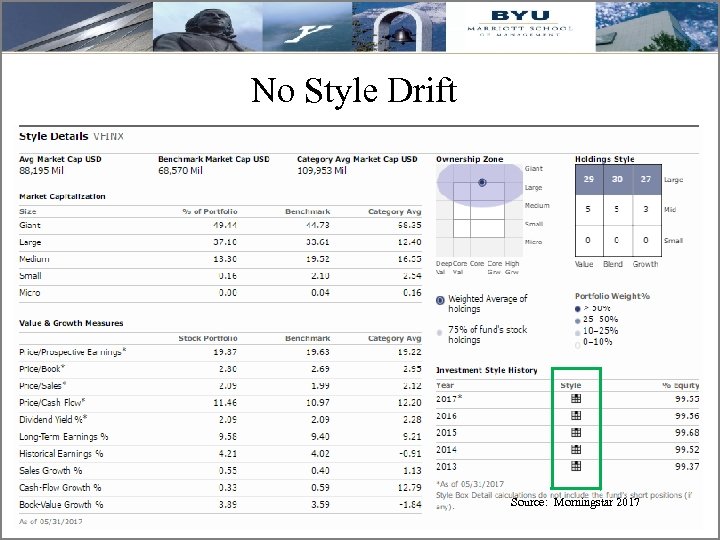Click the weighted average dot in Ownership Zone
This screenshot has width=720, height=540.
click(x=482, y=182)
